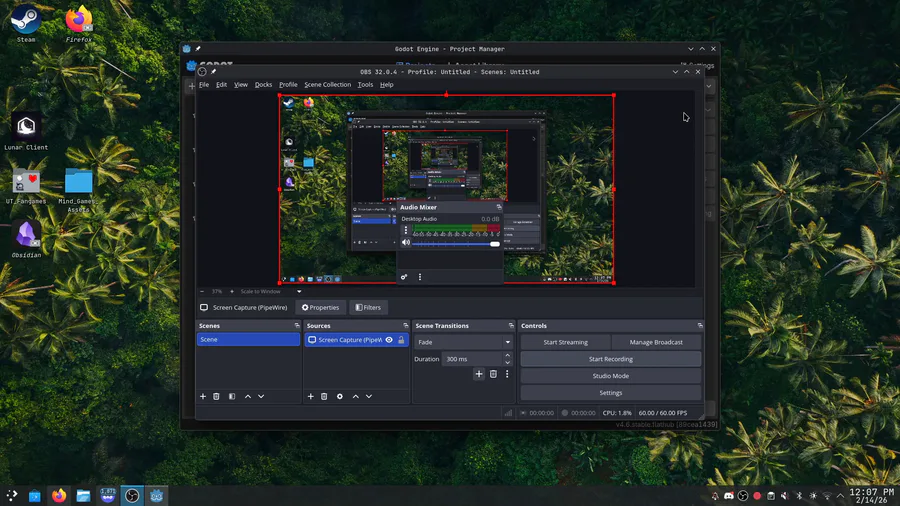Open the Mind_Games_Assets folder
This screenshot has width=900, height=506.
coord(78,190)
